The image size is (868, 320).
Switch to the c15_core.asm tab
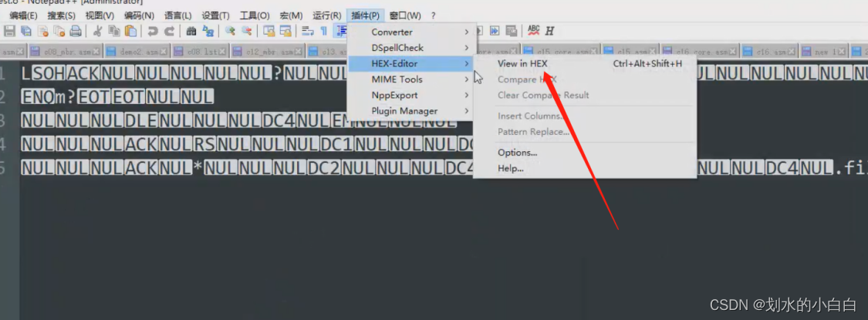click(561, 52)
